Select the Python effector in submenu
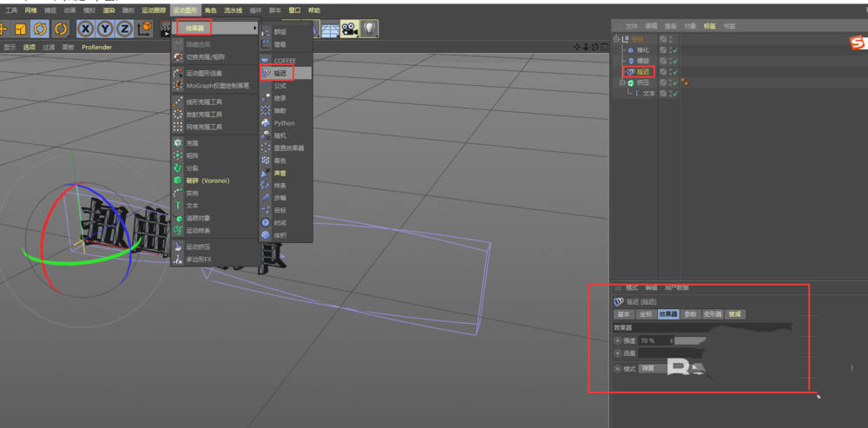The height and width of the screenshot is (428, 868). tap(284, 123)
